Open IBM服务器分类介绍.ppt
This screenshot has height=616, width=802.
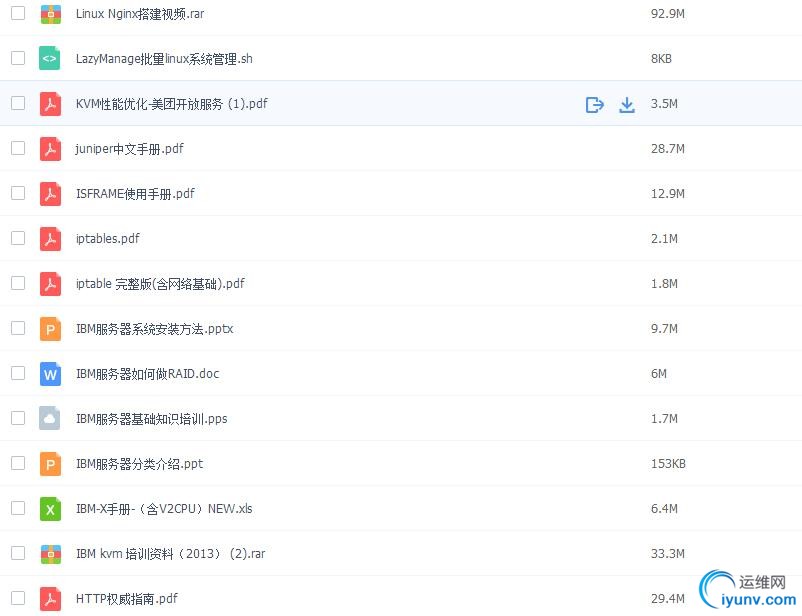click(139, 464)
